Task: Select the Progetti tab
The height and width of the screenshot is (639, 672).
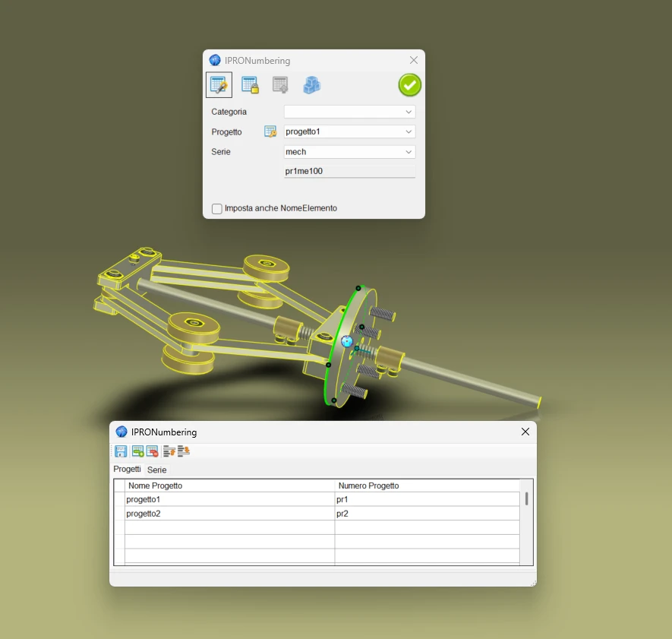Action: [x=127, y=470]
